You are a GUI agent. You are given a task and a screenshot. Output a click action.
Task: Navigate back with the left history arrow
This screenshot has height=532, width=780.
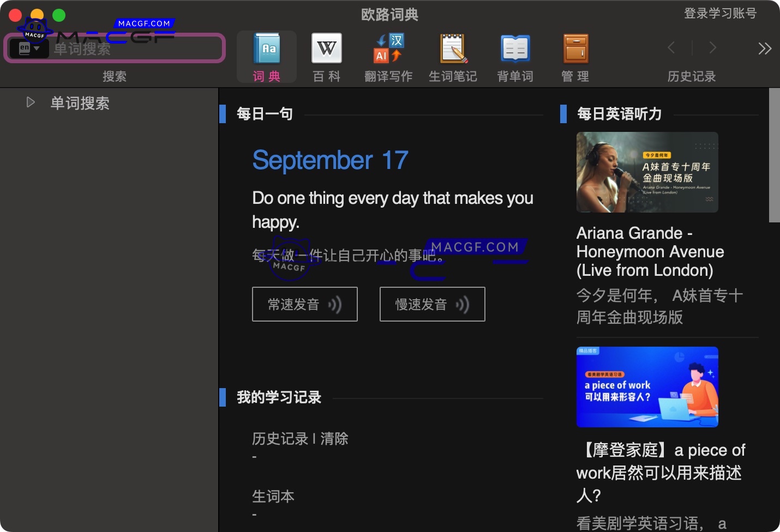coord(671,48)
